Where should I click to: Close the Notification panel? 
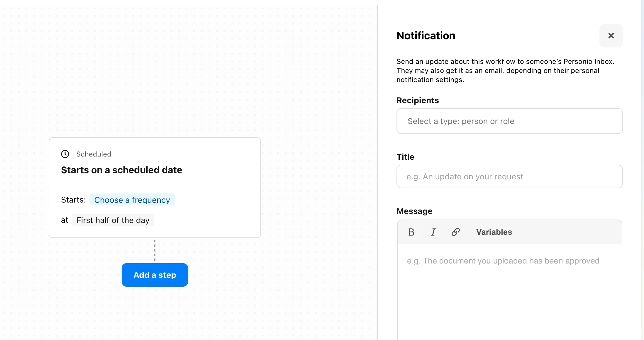pos(611,36)
